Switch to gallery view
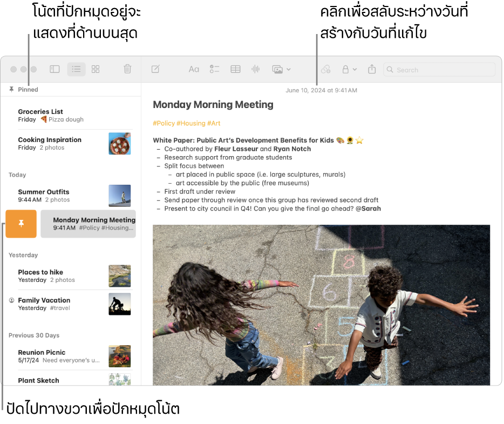Viewport: 504px width, 424px height. tap(96, 69)
